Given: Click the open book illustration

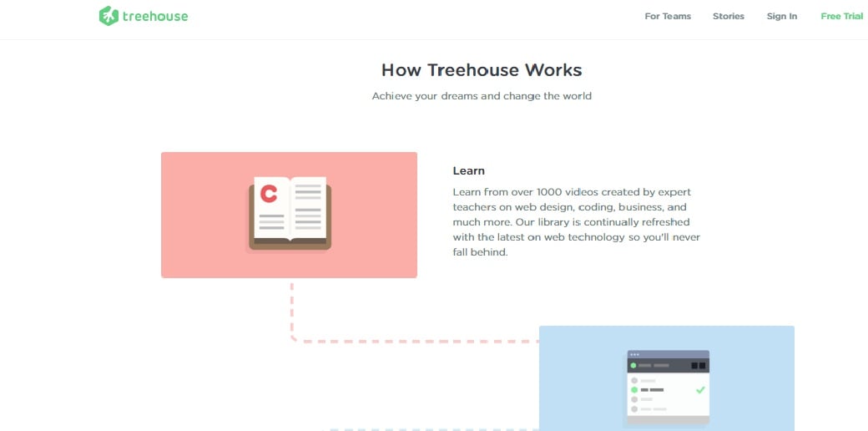Looking at the screenshot, I should [290, 214].
